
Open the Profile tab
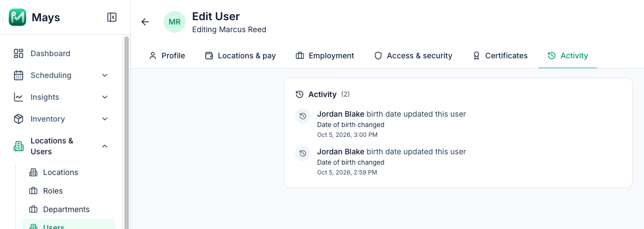point(167,56)
